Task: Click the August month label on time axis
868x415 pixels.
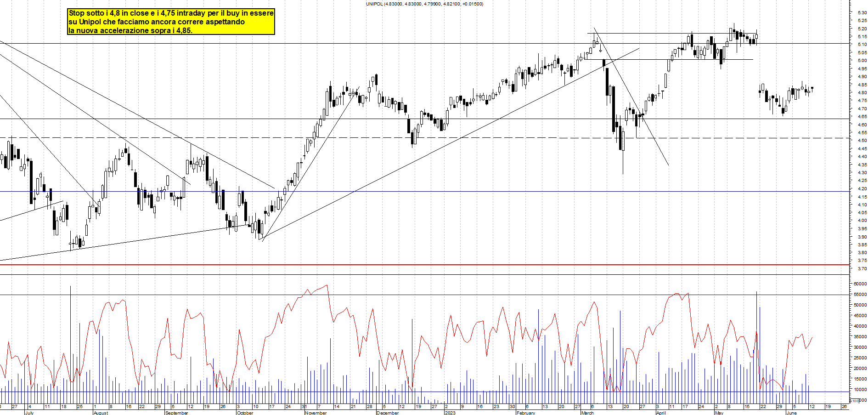Action: pyautogui.click(x=101, y=413)
